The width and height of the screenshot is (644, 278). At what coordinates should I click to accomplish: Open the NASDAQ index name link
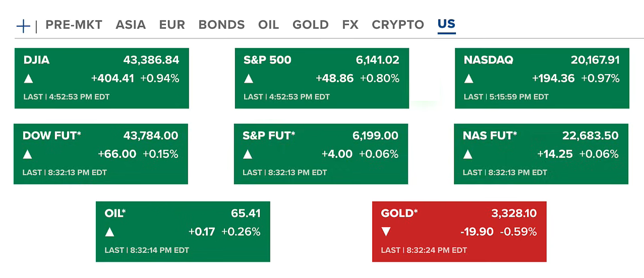tap(488, 60)
